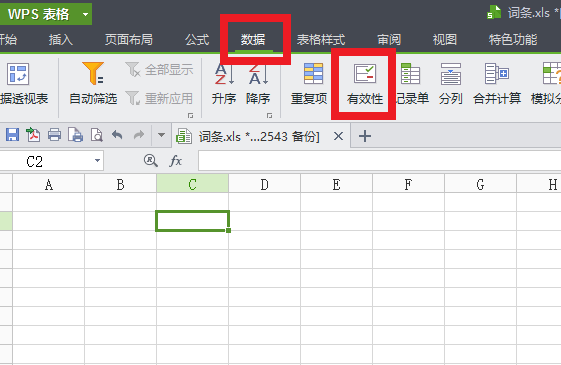Export to PDF icon in quick toolbar
Image resolution: width=561 pixels, height=365 pixels.
coord(33,135)
